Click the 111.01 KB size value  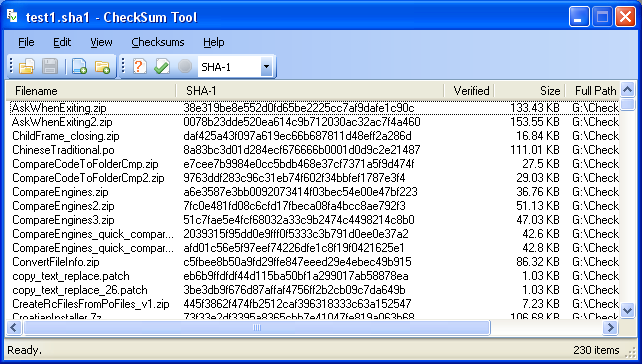pyautogui.click(x=534, y=150)
